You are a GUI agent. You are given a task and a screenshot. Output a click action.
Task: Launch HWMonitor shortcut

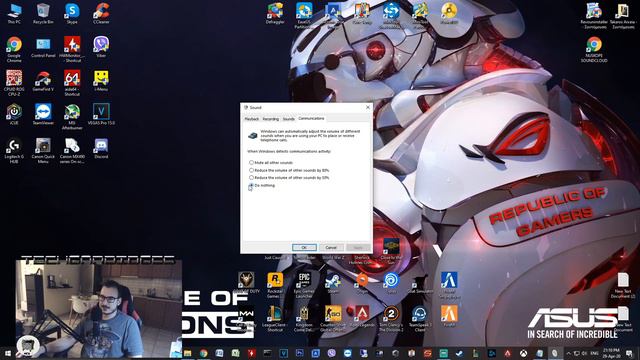[72, 49]
